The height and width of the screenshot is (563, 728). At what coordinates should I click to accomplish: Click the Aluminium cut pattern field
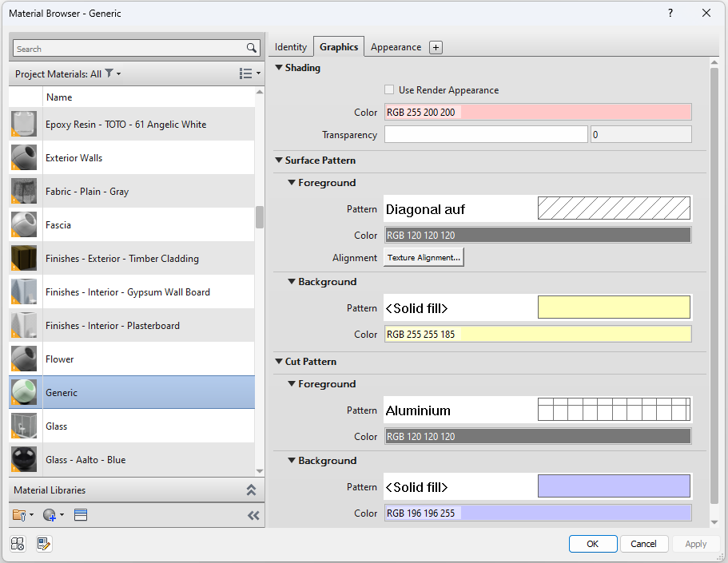538,410
